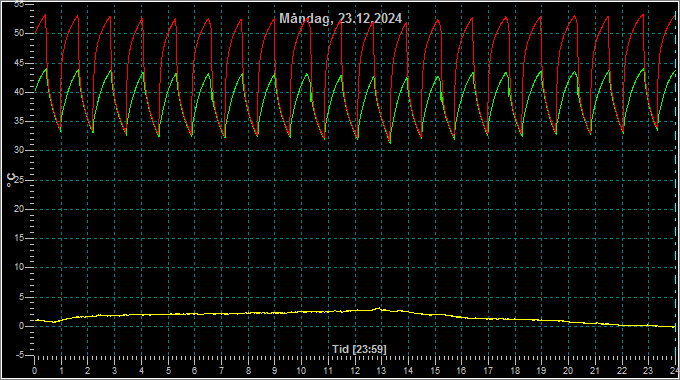The width and height of the screenshot is (680, 380).
Task: Click hour 0 on the time axis
Action: click(35, 371)
